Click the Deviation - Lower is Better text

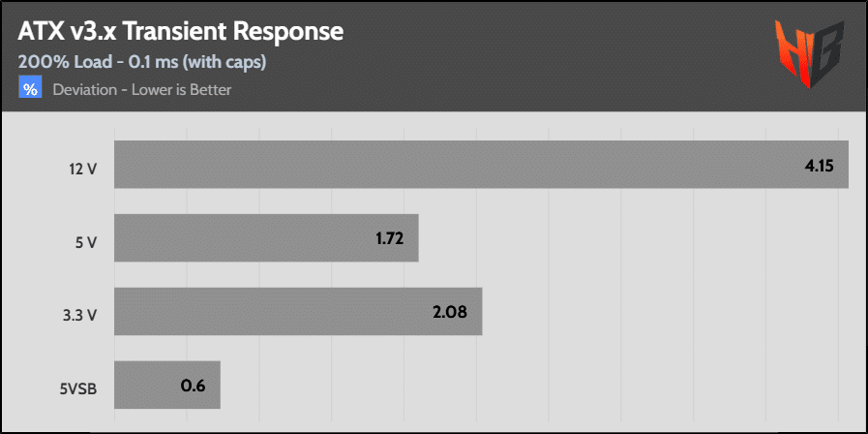pyautogui.click(x=141, y=89)
